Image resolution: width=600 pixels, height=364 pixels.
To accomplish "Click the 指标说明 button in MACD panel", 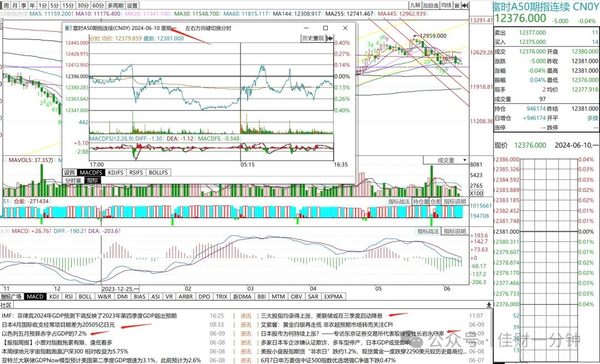I will pos(454,231).
